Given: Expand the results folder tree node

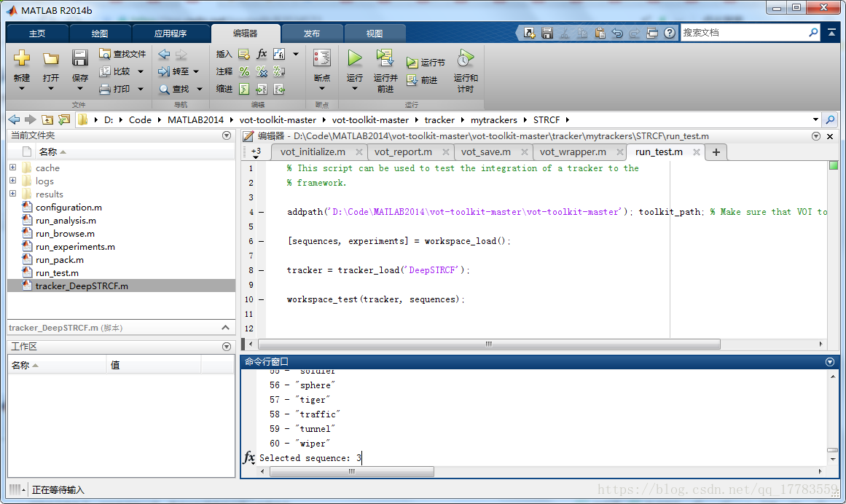Looking at the screenshot, I should 13,194.
